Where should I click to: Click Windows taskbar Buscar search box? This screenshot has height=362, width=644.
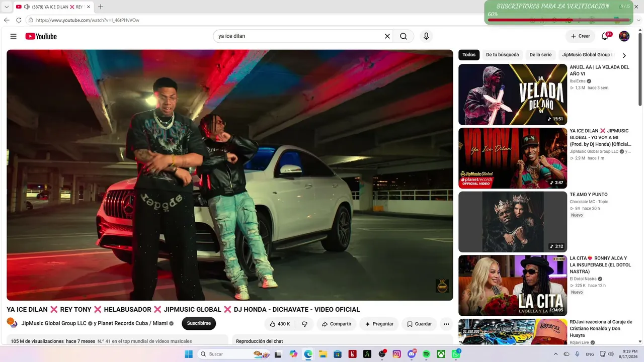pyautogui.click(x=232, y=354)
